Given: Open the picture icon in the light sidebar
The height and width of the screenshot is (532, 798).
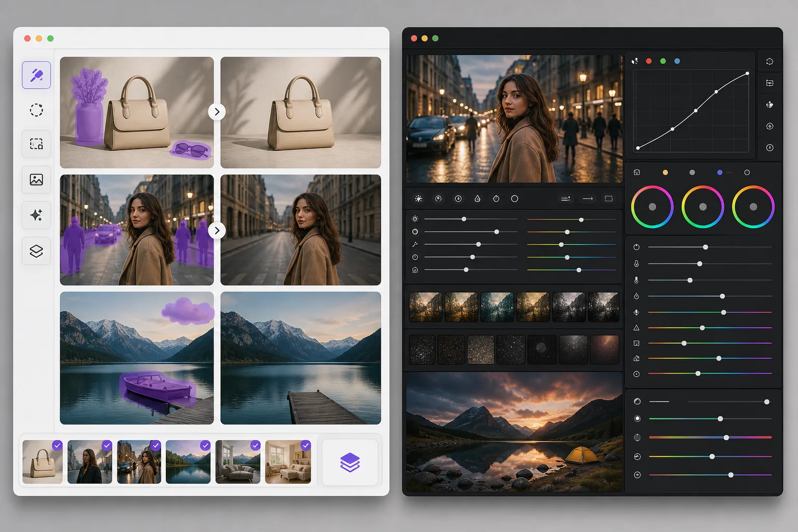Looking at the screenshot, I should (36, 180).
